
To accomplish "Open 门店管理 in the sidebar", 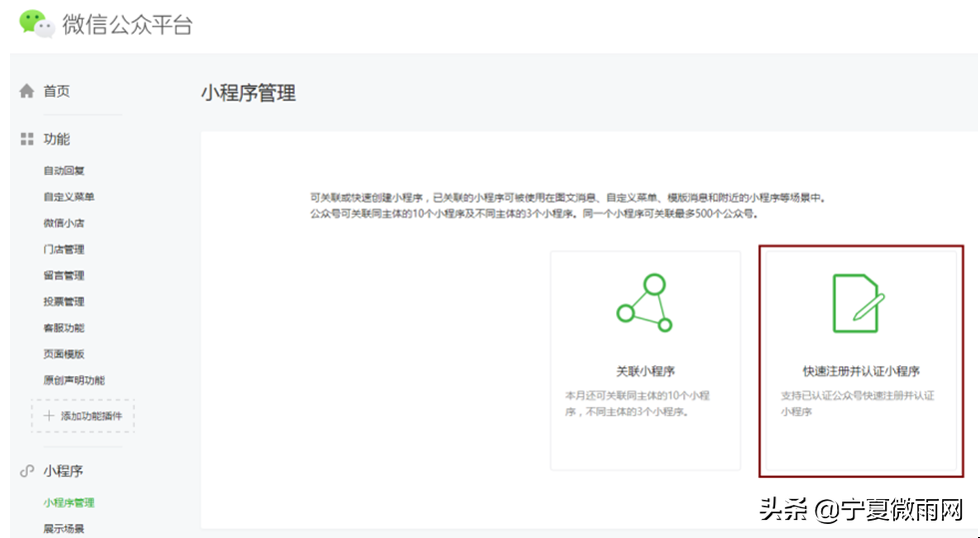I will coord(64,249).
